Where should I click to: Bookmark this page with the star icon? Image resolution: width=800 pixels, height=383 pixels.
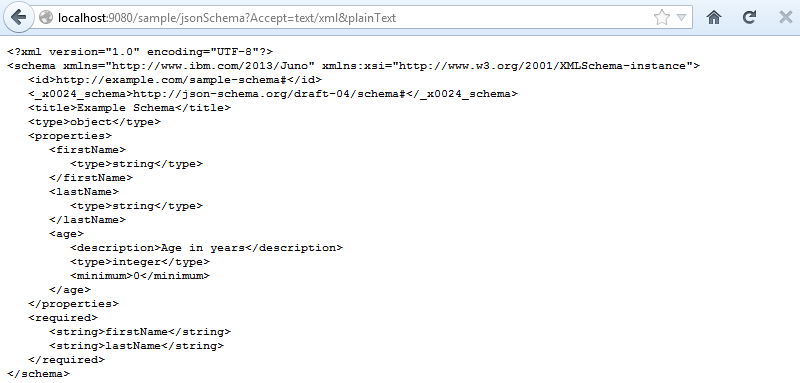661,17
